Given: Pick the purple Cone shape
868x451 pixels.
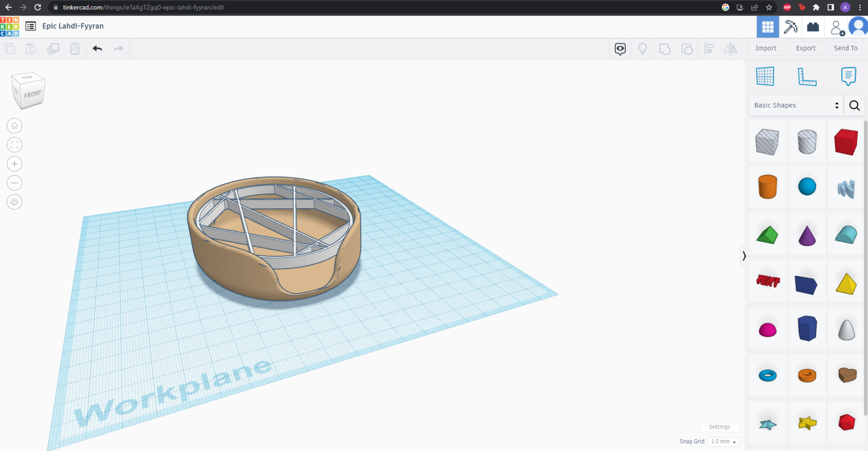Looking at the screenshot, I should click(807, 235).
